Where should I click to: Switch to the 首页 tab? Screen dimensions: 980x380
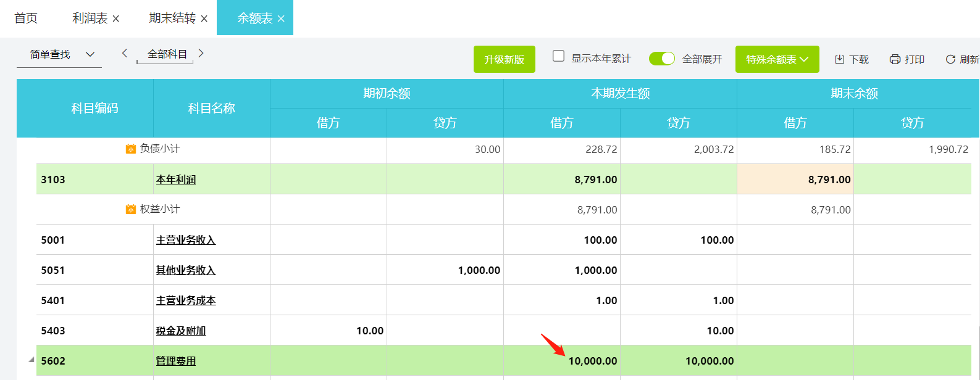26,19
